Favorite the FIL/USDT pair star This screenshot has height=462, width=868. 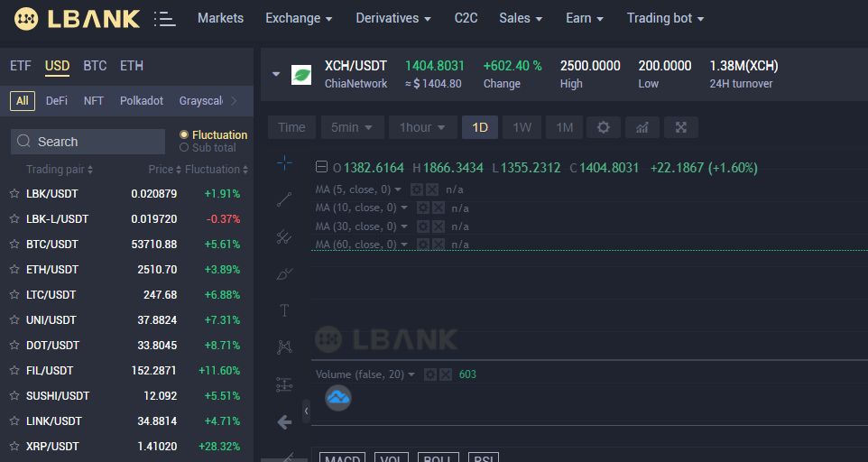click(14, 370)
